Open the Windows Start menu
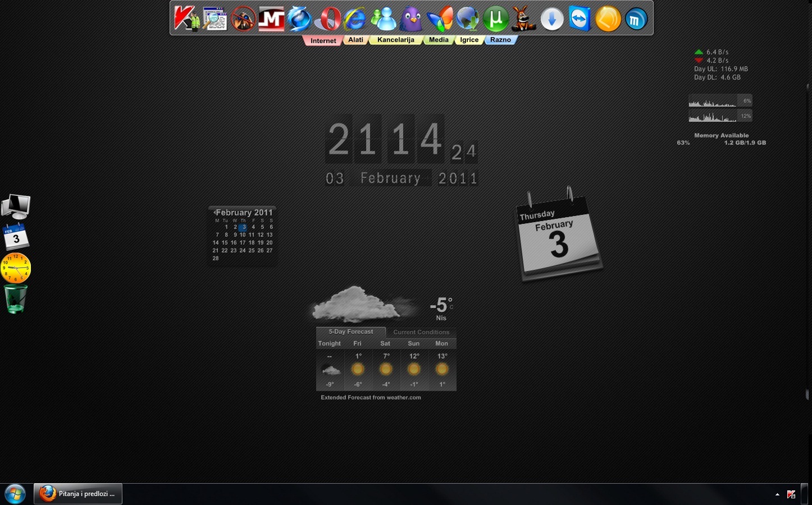The width and height of the screenshot is (812, 505). pyautogui.click(x=15, y=494)
